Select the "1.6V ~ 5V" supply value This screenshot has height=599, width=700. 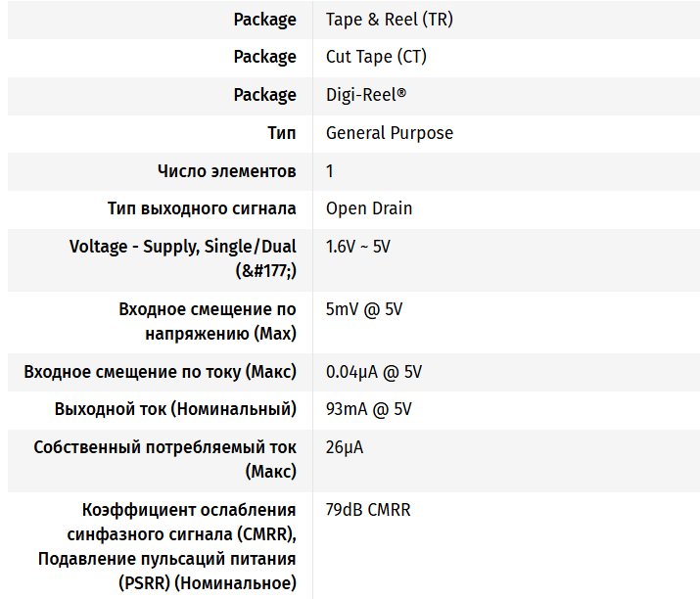tap(358, 247)
